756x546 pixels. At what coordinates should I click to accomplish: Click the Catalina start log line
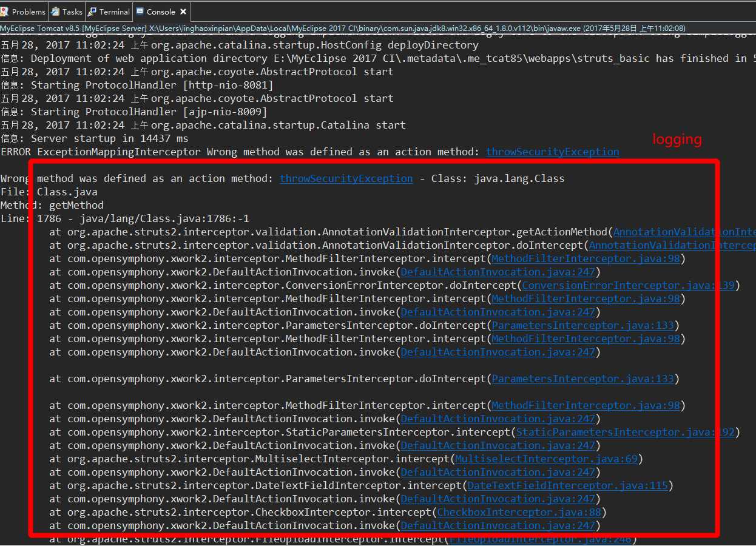pos(203,125)
